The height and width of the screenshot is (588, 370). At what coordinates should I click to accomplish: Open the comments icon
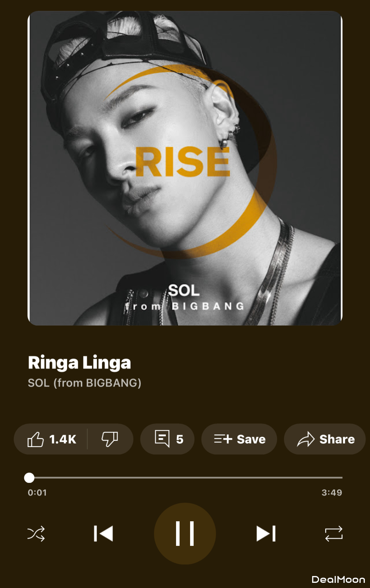tap(162, 439)
